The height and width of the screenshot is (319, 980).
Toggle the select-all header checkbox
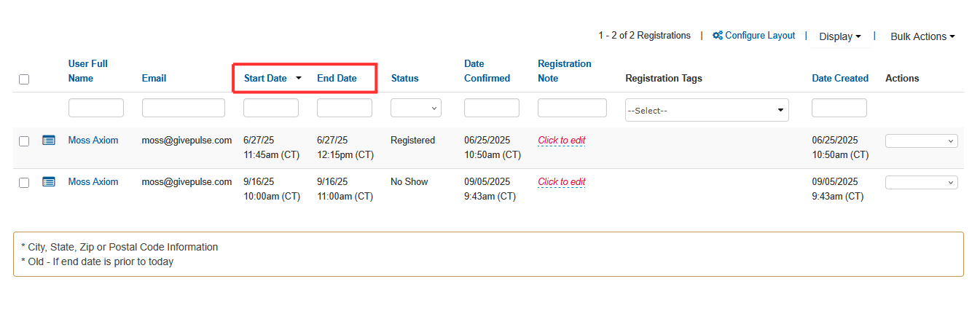24,79
